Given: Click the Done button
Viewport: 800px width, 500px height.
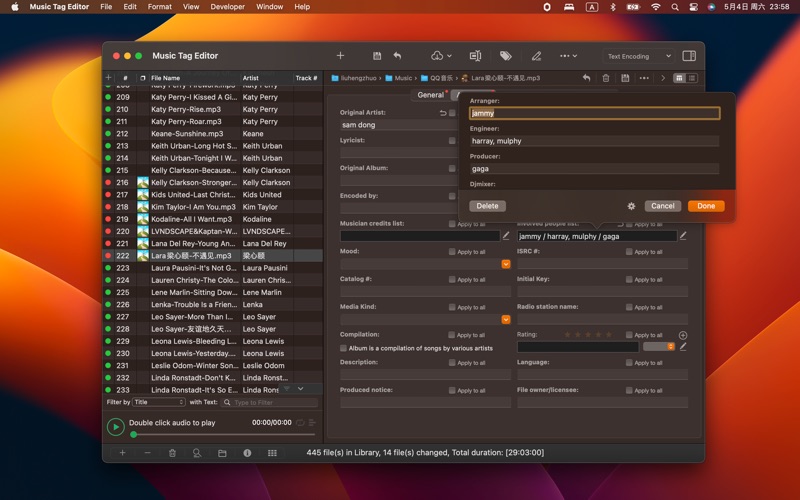Looking at the screenshot, I should pyautogui.click(x=706, y=206).
